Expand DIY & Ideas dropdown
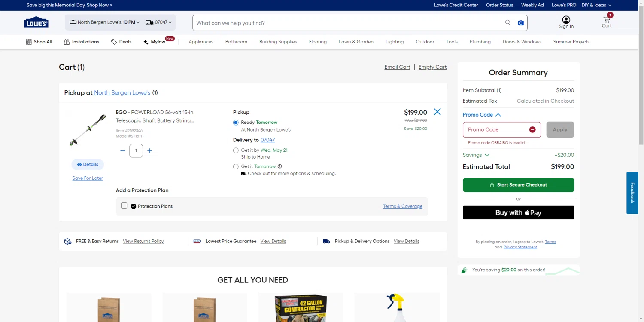The image size is (644, 322). [x=596, y=5]
